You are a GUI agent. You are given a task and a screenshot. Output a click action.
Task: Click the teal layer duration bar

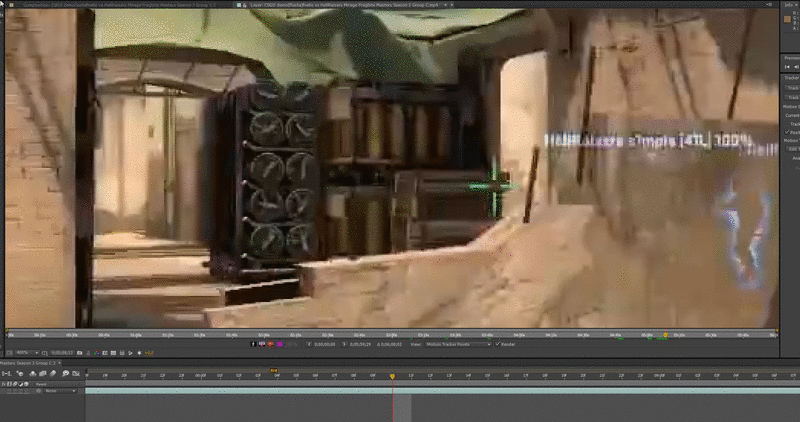[x=442, y=391]
